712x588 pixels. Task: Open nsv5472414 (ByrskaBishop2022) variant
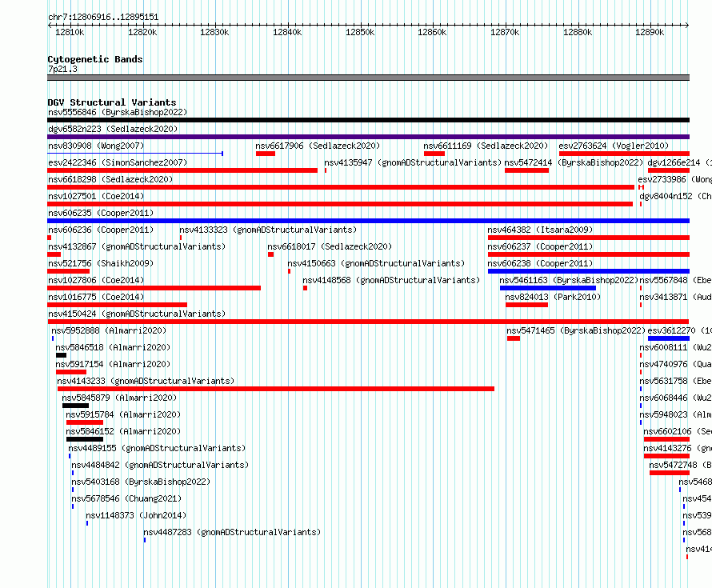coord(574,162)
